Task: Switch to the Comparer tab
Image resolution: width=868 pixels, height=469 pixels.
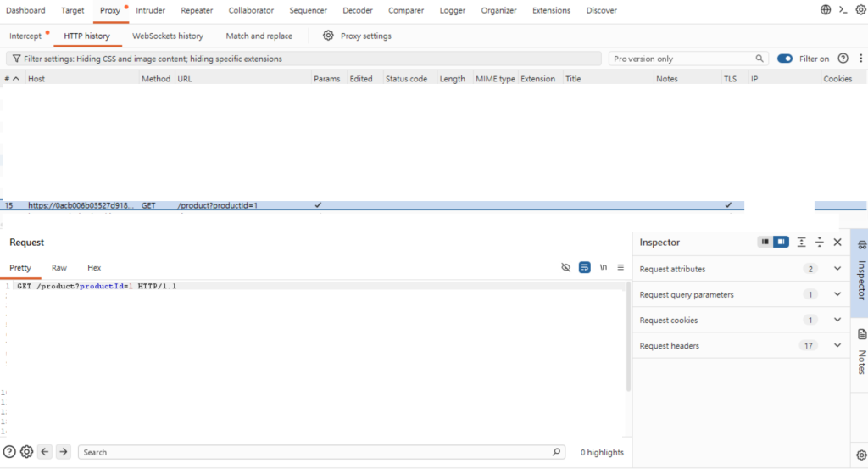Action: click(406, 10)
